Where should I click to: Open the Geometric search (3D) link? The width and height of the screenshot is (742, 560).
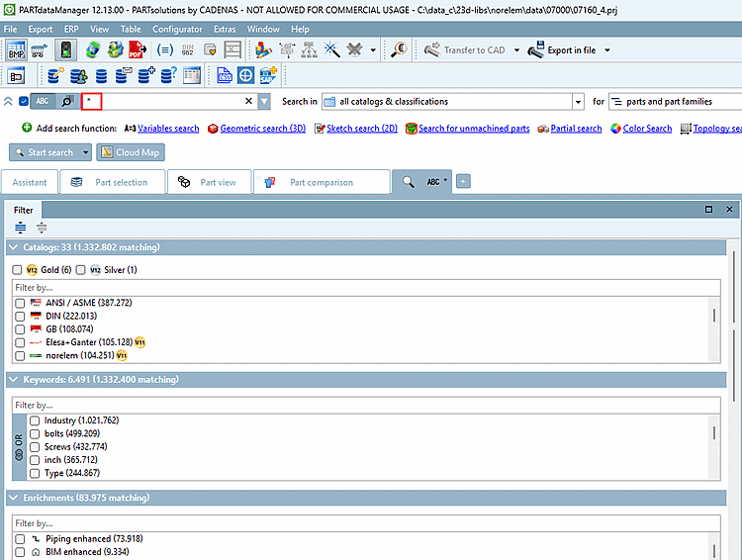(x=262, y=129)
